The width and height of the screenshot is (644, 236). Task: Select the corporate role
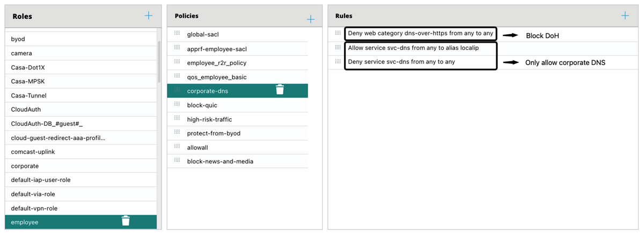click(25, 166)
